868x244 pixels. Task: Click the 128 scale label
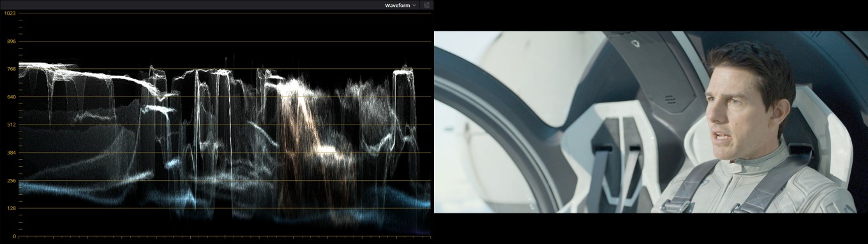(x=11, y=208)
